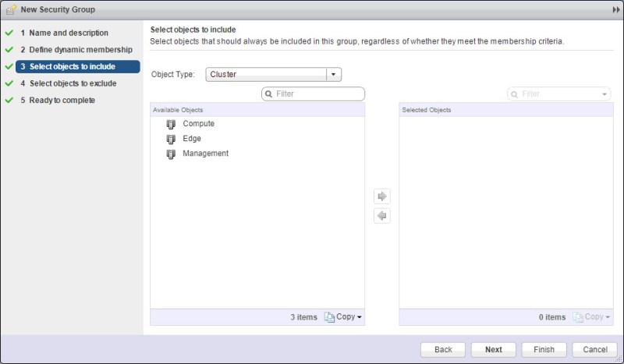The width and height of the screenshot is (624, 364).
Task: Open the Object Type dropdown arrow
Action: coord(334,75)
